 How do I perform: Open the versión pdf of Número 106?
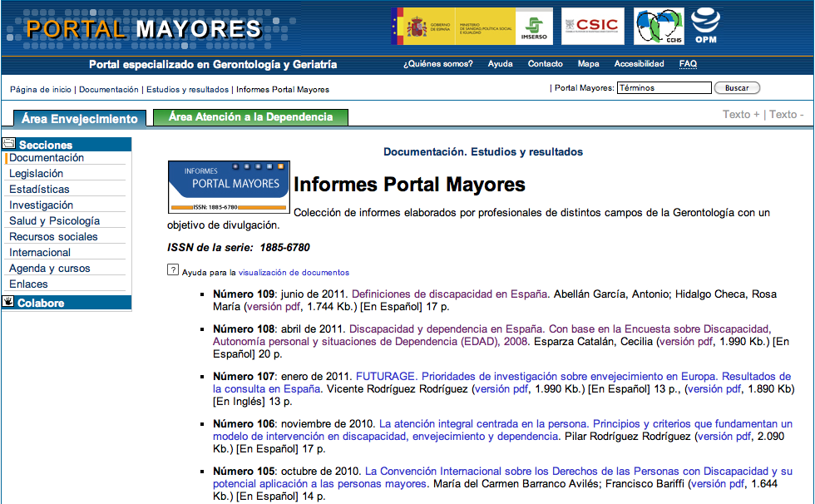click(x=724, y=437)
